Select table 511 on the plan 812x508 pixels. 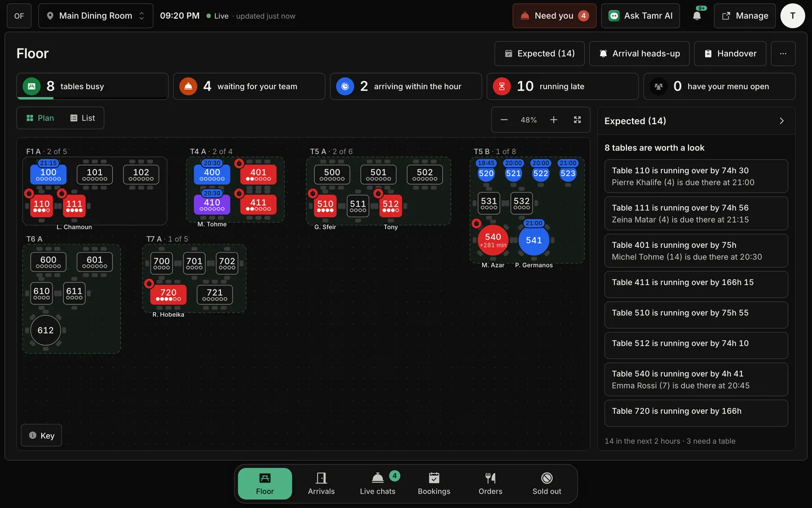tap(358, 206)
